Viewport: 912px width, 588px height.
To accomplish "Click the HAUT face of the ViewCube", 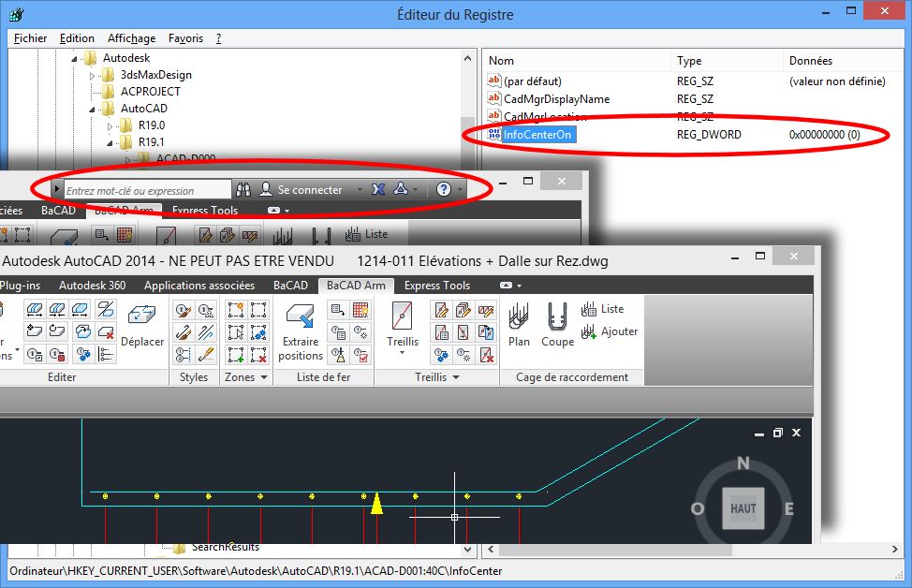I will 743,508.
